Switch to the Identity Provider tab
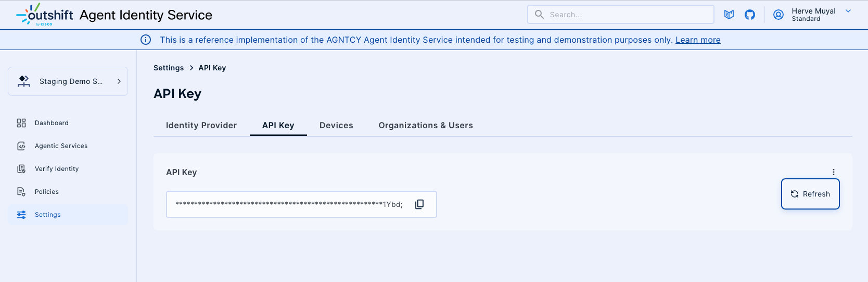 [201, 126]
